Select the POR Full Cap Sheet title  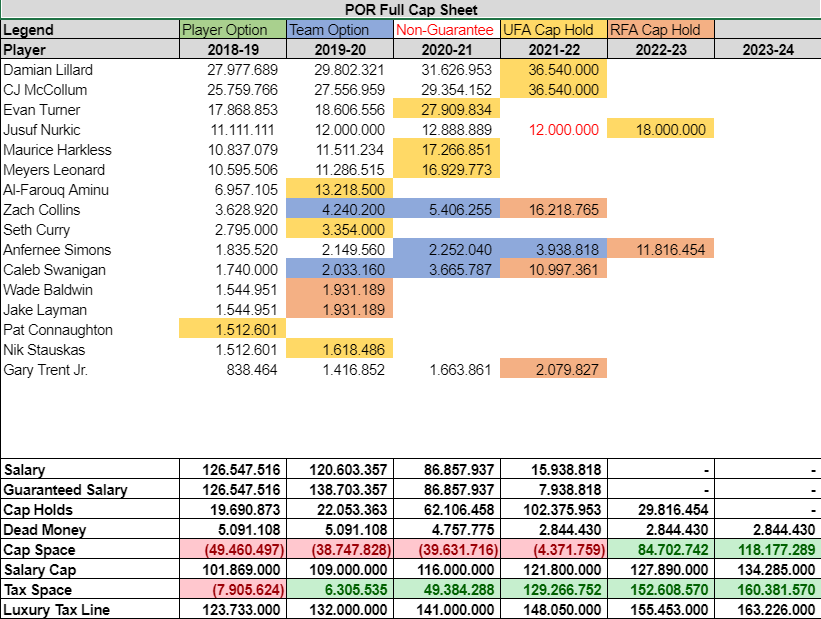click(410, 10)
